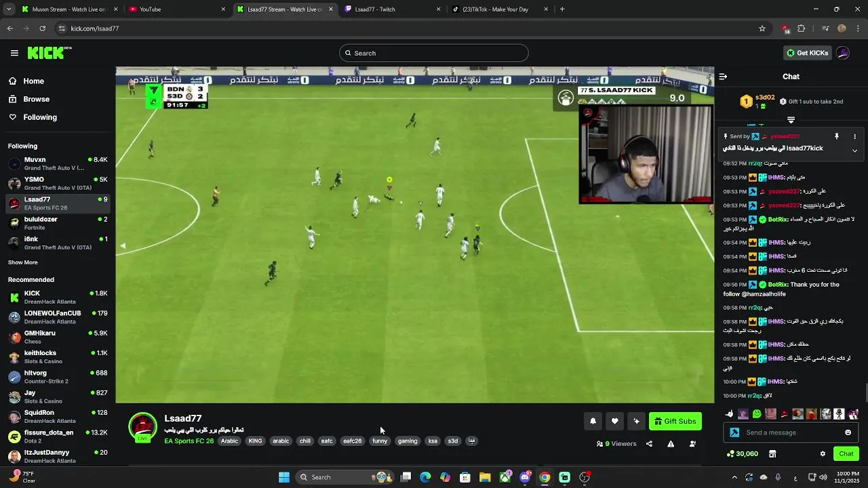Switch to YouTube browser tab
868x488 pixels.
pyautogui.click(x=176, y=9)
